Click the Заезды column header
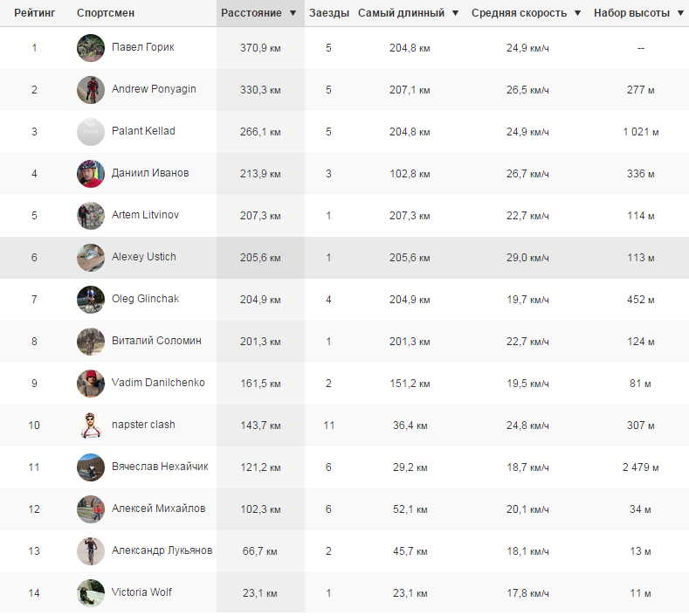Screen dimensions: 689x616 (x=329, y=13)
